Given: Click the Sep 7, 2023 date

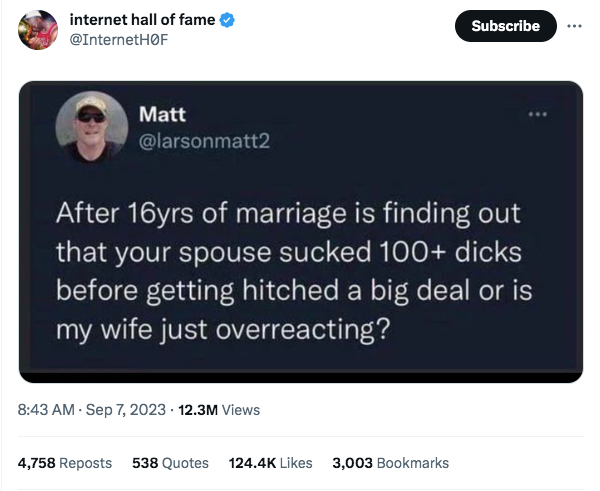Looking at the screenshot, I should coord(127,409).
